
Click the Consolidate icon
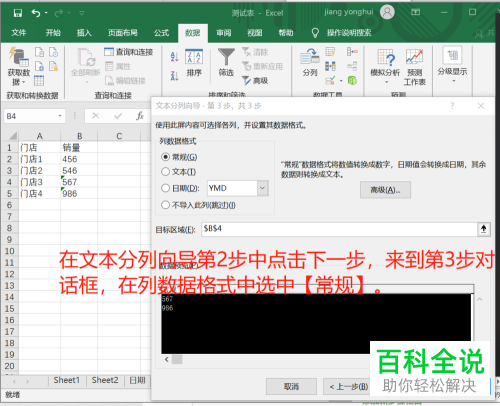[352, 52]
